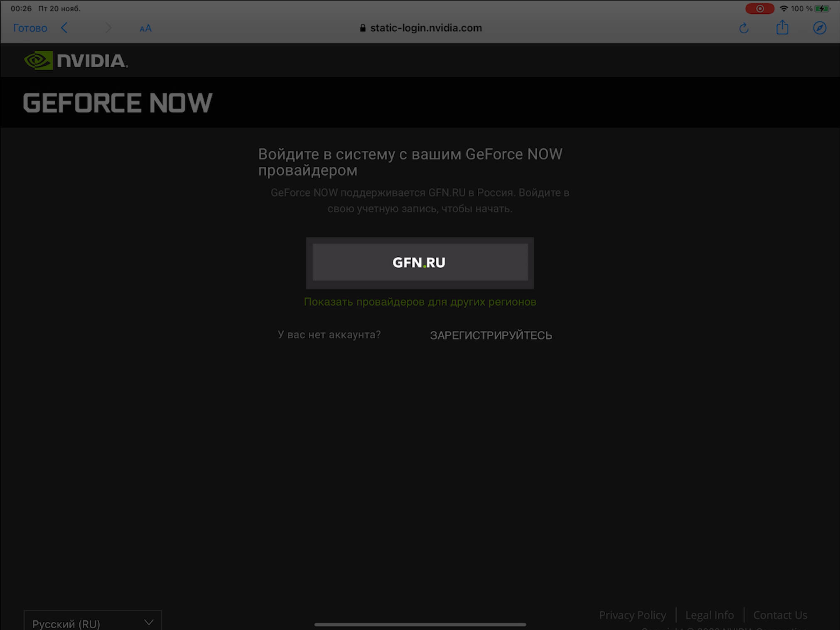Click Показать провайдеров для других регионов link
This screenshot has width=840, height=630.
tap(420, 302)
